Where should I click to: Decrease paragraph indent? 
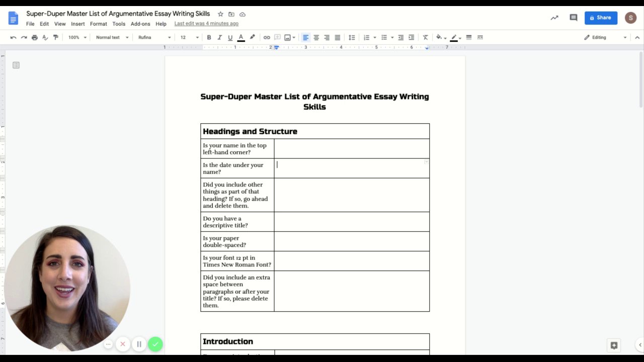[401, 38]
